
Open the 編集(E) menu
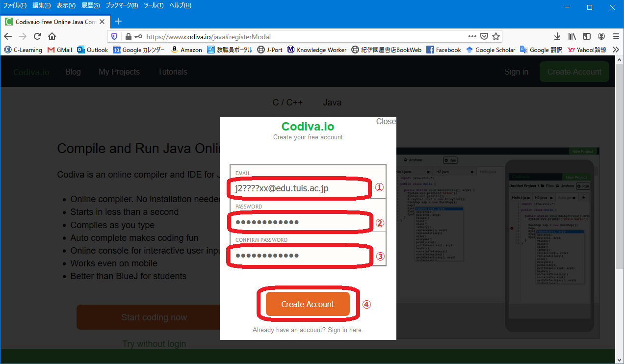click(x=42, y=5)
